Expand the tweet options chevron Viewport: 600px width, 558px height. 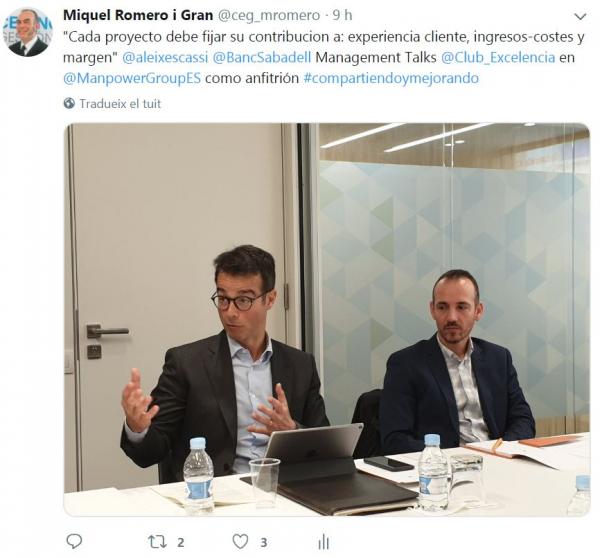(580, 16)
